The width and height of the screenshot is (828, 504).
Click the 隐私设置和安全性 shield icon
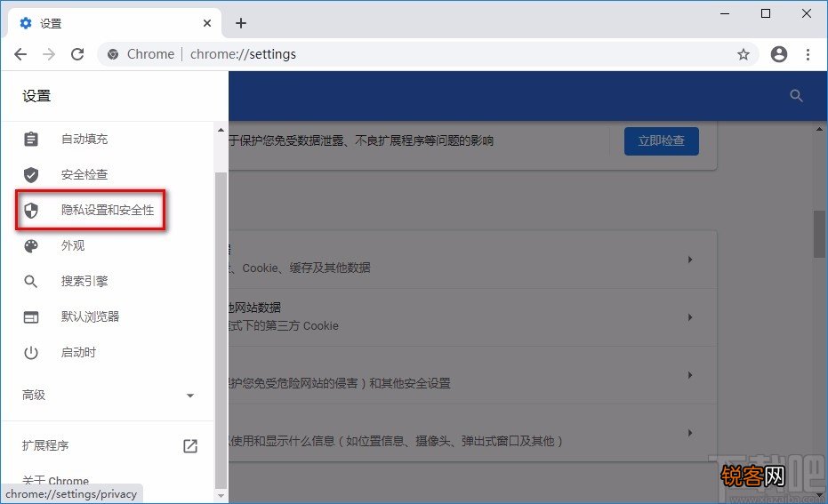[31, 210]
